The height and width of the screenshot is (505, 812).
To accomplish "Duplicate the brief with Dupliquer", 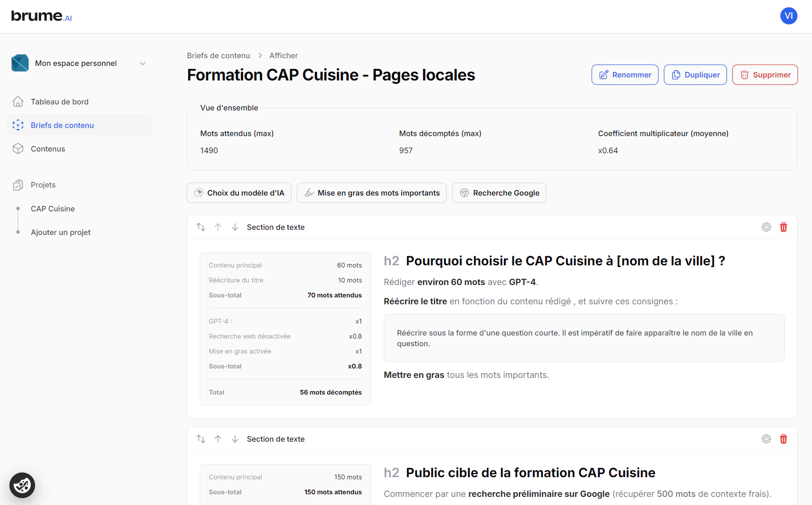I will 695,75.
